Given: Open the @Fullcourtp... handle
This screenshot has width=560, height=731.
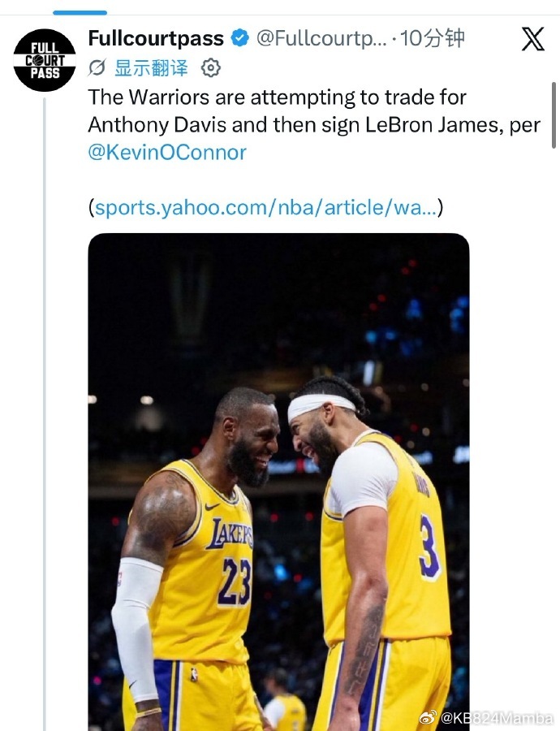Looking at the screenshot, I should pyautogui.click(x=321, y=38).
